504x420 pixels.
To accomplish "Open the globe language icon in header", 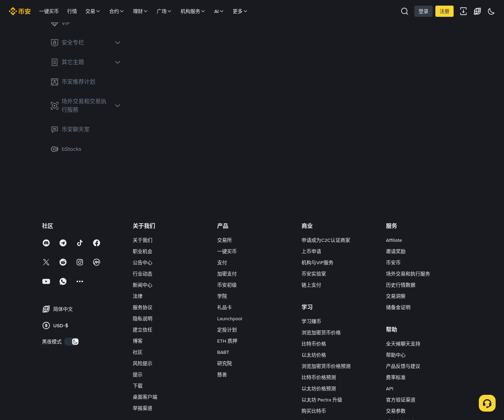I will pyautogui.click(x=477, y=11).
